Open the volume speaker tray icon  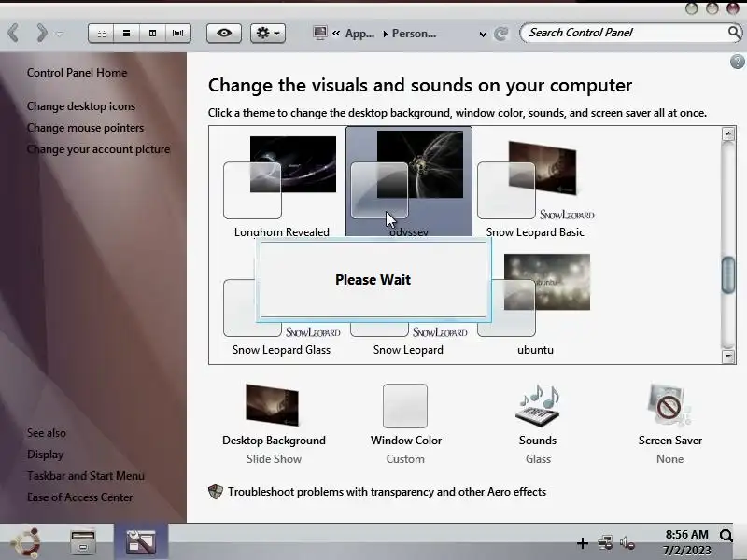click(627, 543)
